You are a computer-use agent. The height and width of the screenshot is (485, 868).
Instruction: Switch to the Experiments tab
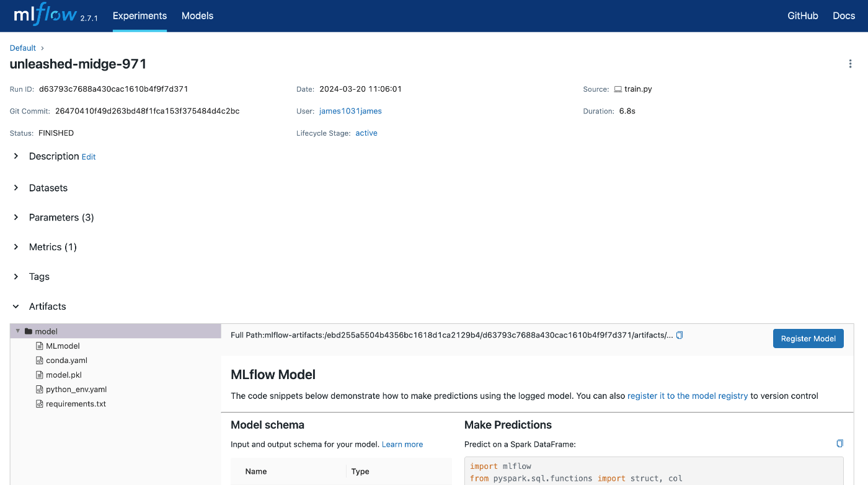(x=139, y=16)
